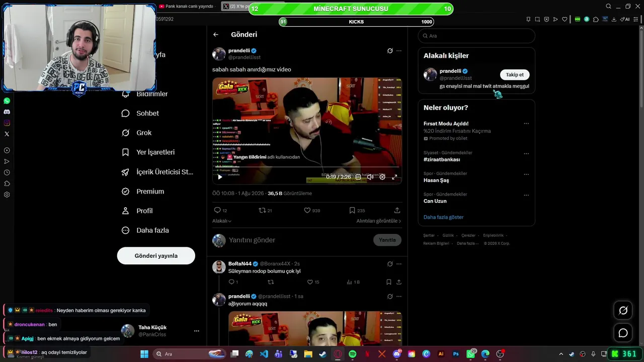The height and width of the screenshot is (362, 644).
Task: Open İçerik Üreticisi Stüdyosu menu item
Action: tap(157, 172)
